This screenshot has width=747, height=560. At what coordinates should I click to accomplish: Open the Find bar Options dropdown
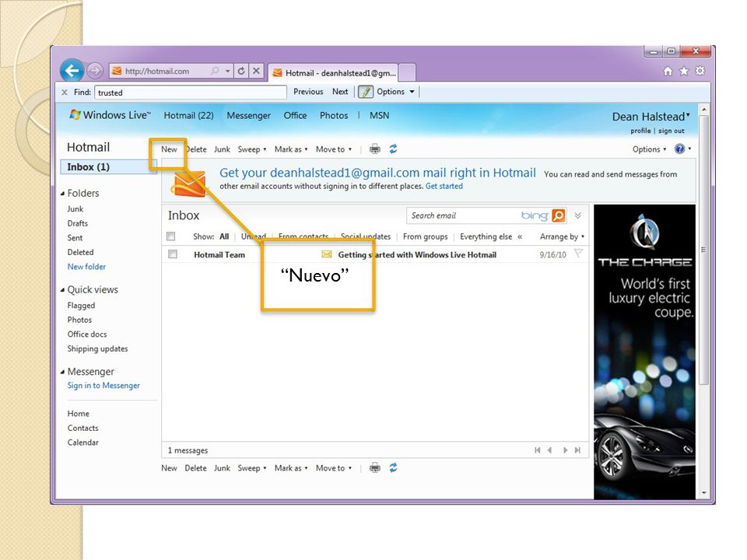coord(395,92)
